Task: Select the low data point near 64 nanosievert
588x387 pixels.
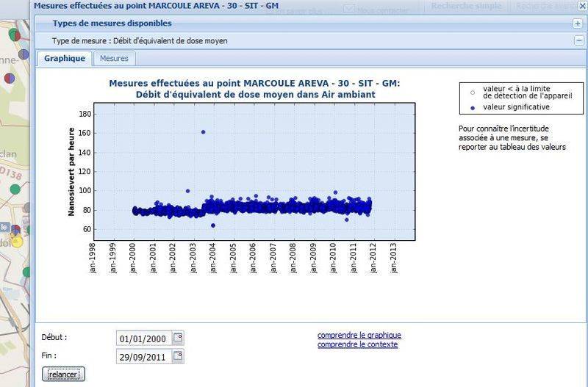Action: tap(213, 225)
